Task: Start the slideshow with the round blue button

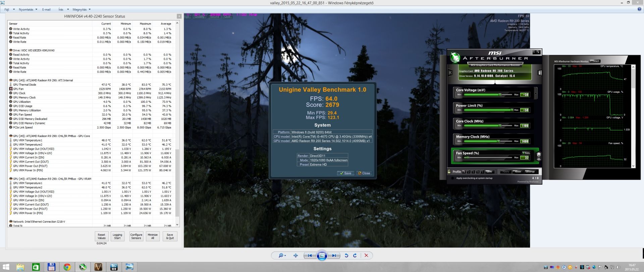Action: [x=322, y=256]
